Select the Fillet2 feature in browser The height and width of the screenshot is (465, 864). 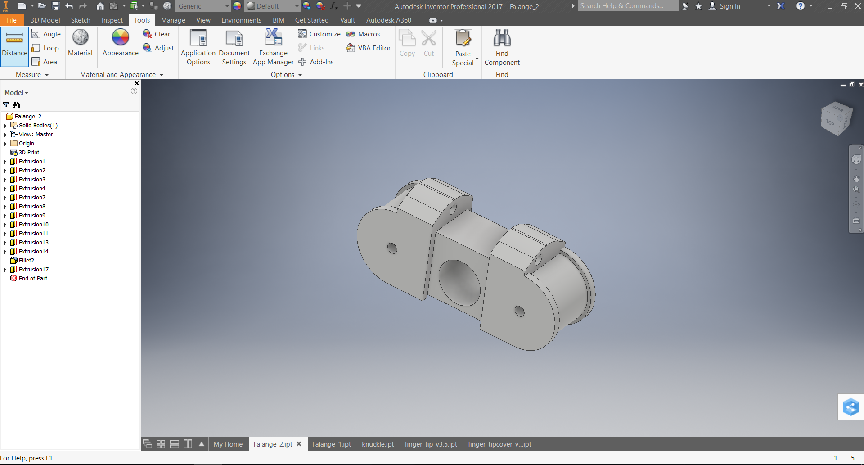(22, 260)
